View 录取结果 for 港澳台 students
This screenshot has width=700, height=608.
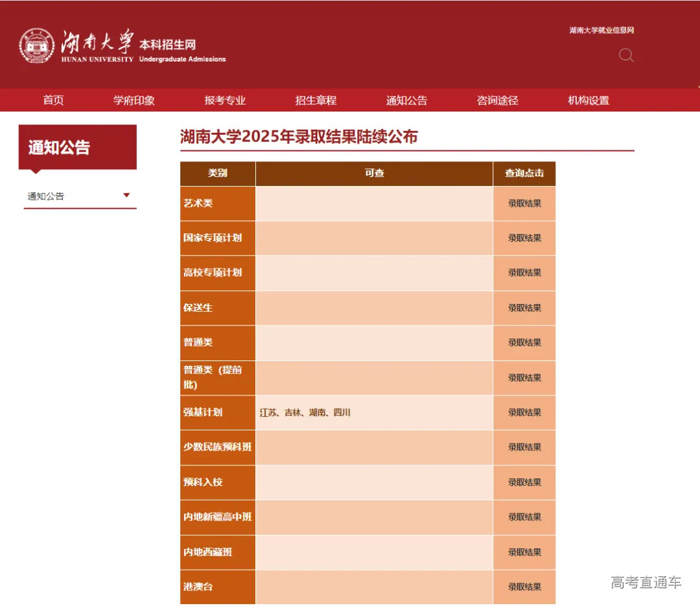click(524, 587)
